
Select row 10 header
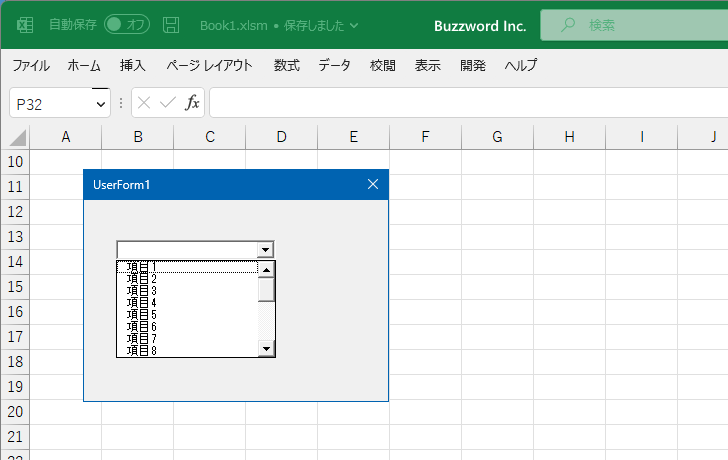tap(15, 162)
